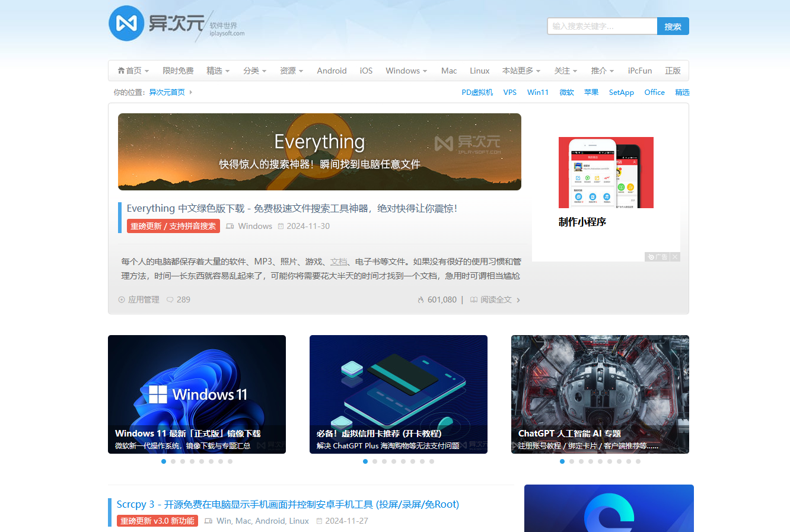Click the platform icon beside Win, Mac, Android, Linux
790x532 pixels.
[208, 521]
